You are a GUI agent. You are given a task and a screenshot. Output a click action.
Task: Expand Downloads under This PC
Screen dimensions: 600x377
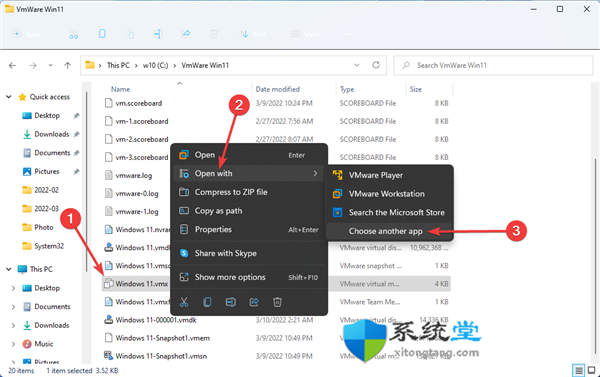pos(13,325)
